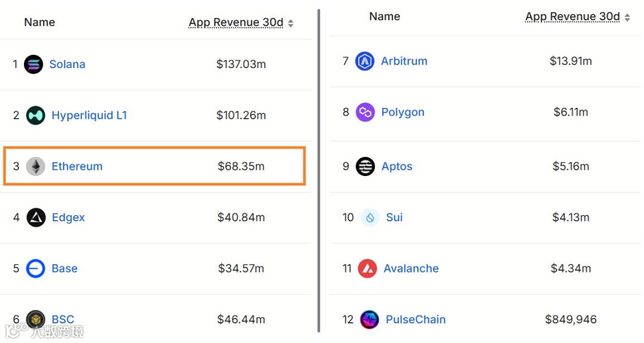Click the right table Name column header
Image resolution: width=644 pixels, height=343 pixels.
click(x=384, y=17)
